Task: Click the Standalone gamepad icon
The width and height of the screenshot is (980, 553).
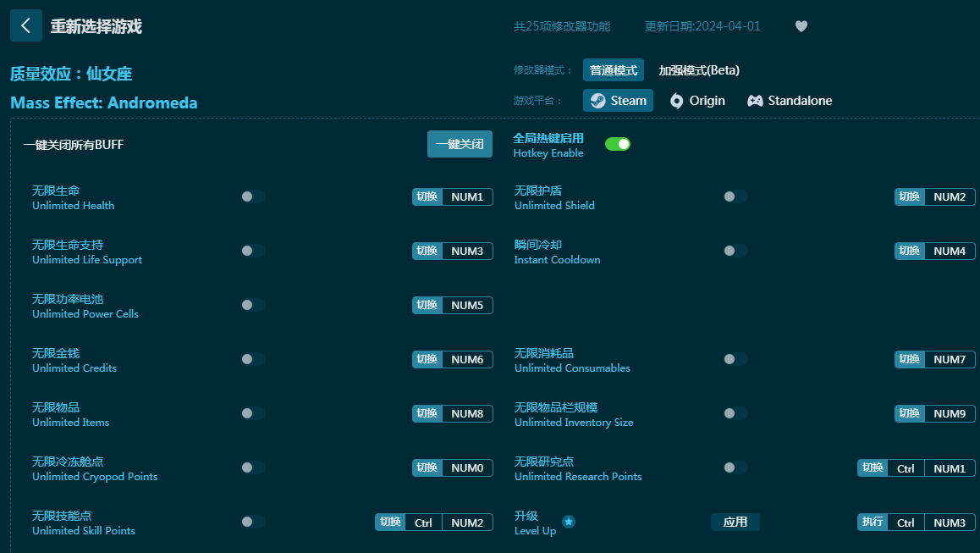Action: (x=755, y=101)
